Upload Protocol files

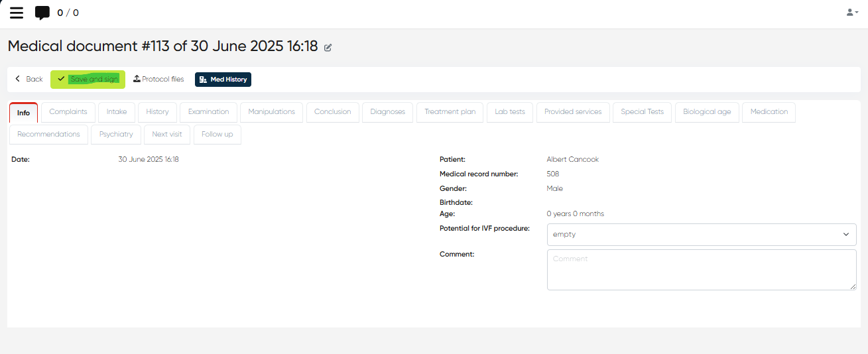pyautogui.click(x=158, y=79)
